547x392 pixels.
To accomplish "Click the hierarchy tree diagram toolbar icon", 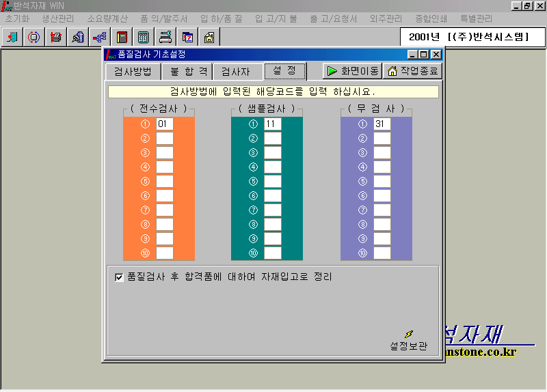I will pos(99,37).
